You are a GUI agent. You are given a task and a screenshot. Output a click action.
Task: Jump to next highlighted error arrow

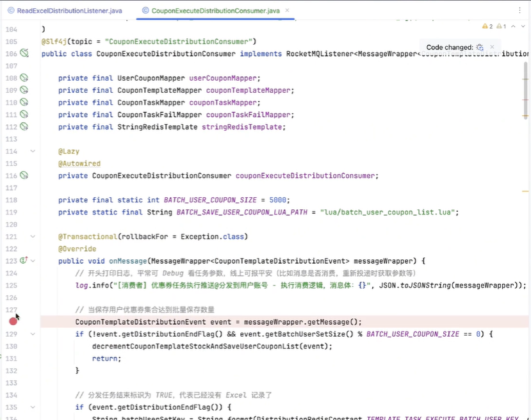tap(523, 27)
